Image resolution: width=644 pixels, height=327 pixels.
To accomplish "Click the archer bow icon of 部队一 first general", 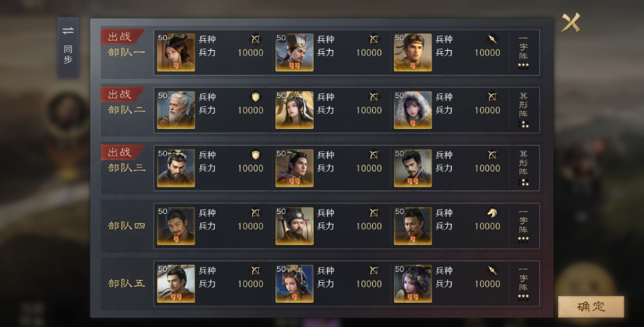I will point(255,39).
